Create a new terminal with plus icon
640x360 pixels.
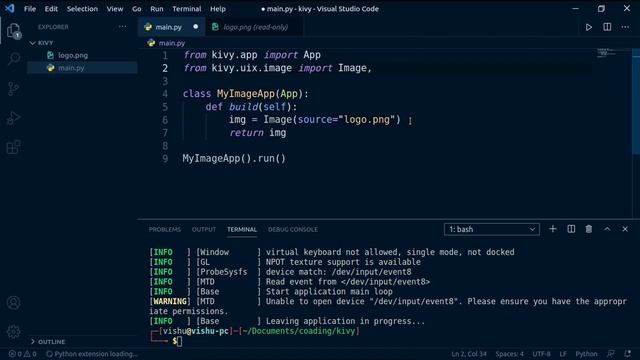pos(553,229)
